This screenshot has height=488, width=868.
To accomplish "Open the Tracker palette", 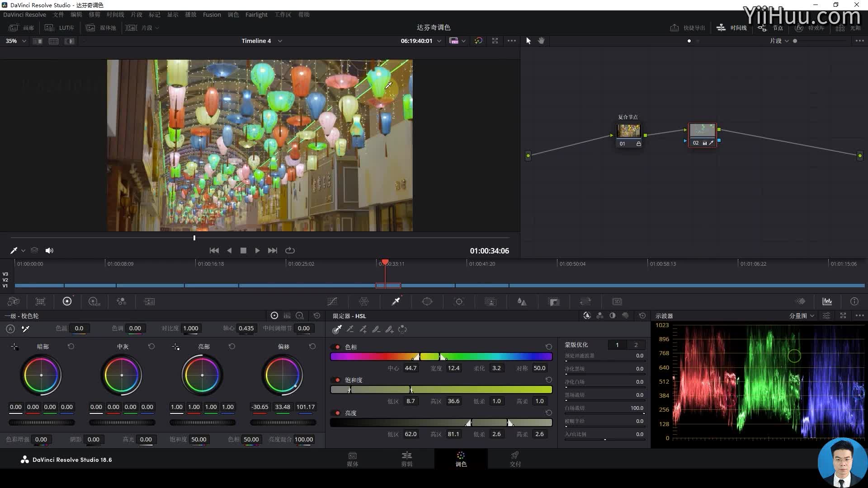I will (459, 301).
